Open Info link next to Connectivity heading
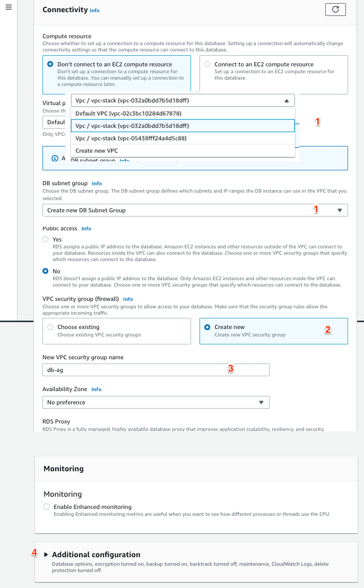The height and width of the screenshot is (588, 364). click(94, 11)
